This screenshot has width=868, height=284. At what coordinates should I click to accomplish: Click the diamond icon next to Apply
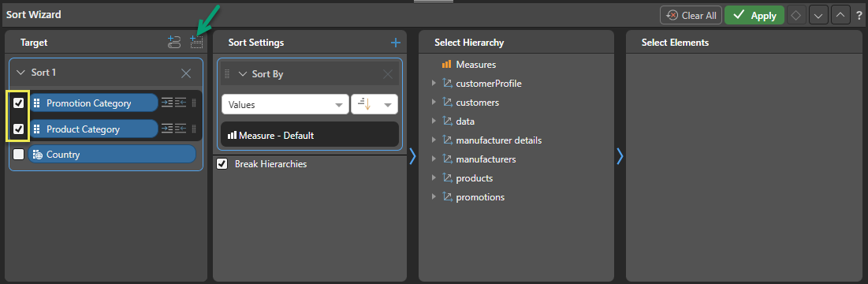click(x=796, y=16)
